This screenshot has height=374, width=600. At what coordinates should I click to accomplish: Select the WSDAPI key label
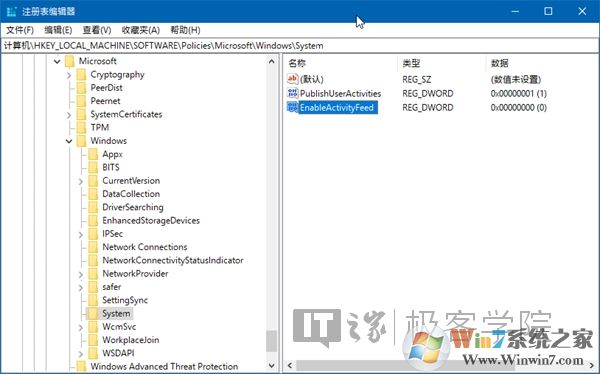(118, 353)
